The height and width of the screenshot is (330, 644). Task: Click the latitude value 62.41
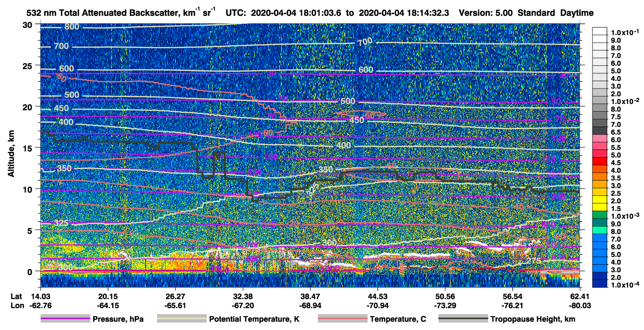pos(580,296)
